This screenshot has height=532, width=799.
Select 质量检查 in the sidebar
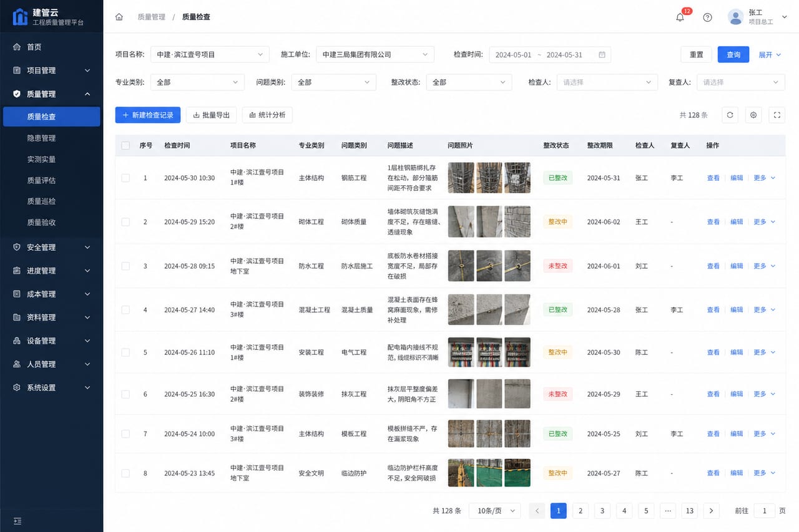[x=51, y=117]
